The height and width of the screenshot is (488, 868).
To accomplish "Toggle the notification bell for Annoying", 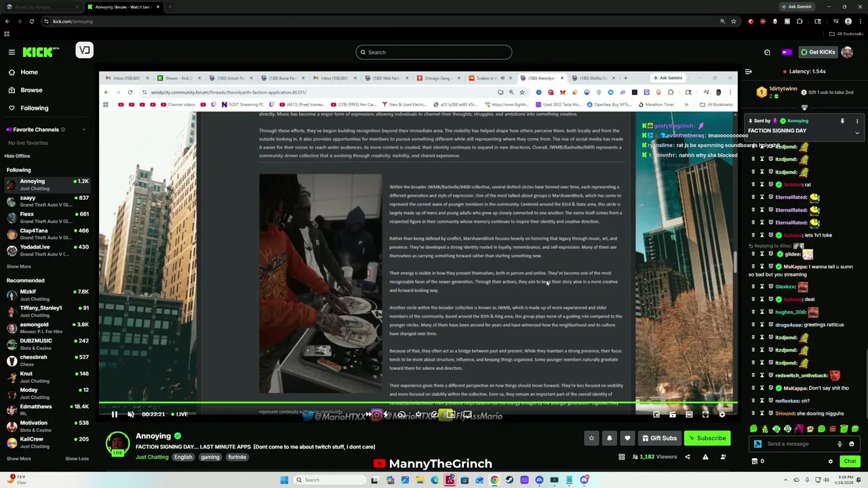I will point(609,438).
